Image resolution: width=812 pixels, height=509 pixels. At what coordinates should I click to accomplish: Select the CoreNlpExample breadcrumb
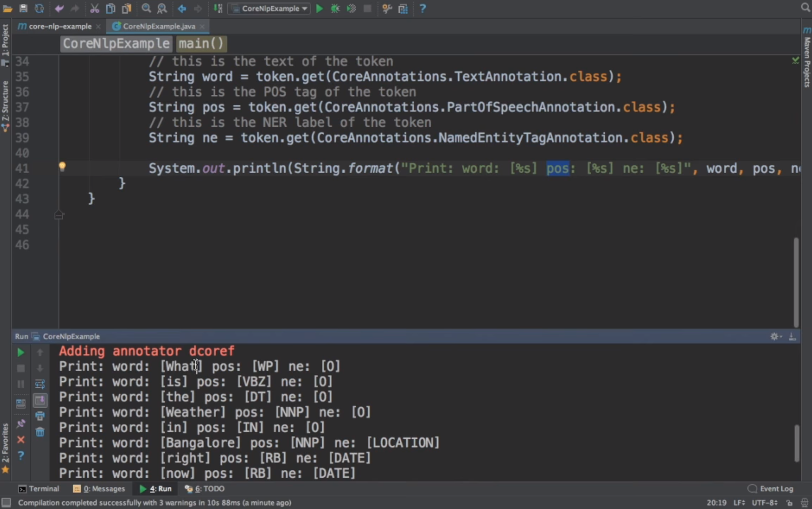116,43
